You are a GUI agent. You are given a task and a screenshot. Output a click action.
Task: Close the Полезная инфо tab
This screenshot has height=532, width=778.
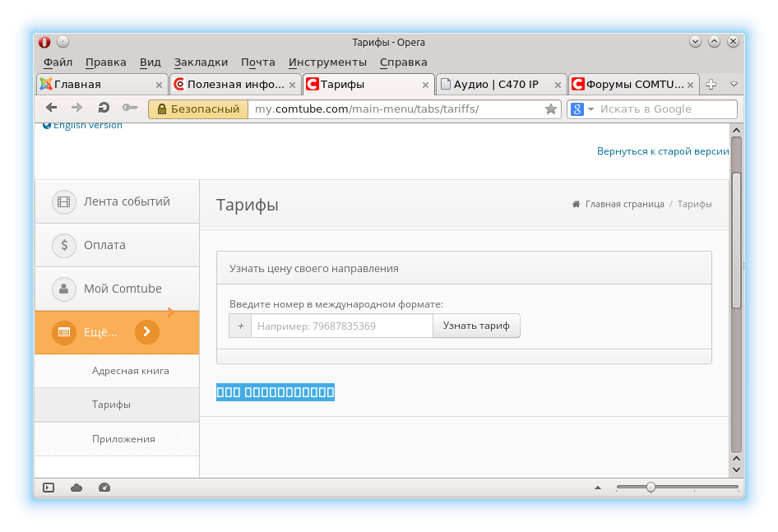[x=292, y=86]
